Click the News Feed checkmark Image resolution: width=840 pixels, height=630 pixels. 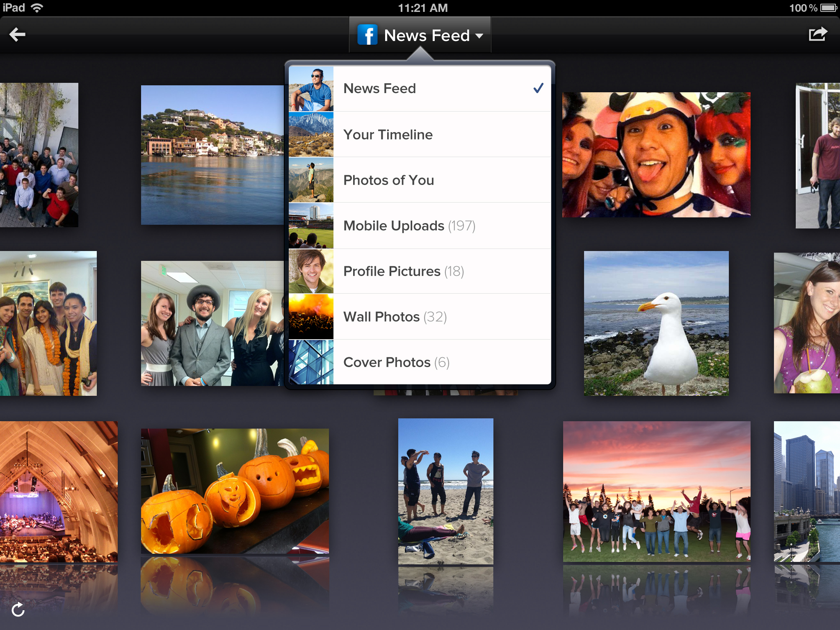click(538, 88)
